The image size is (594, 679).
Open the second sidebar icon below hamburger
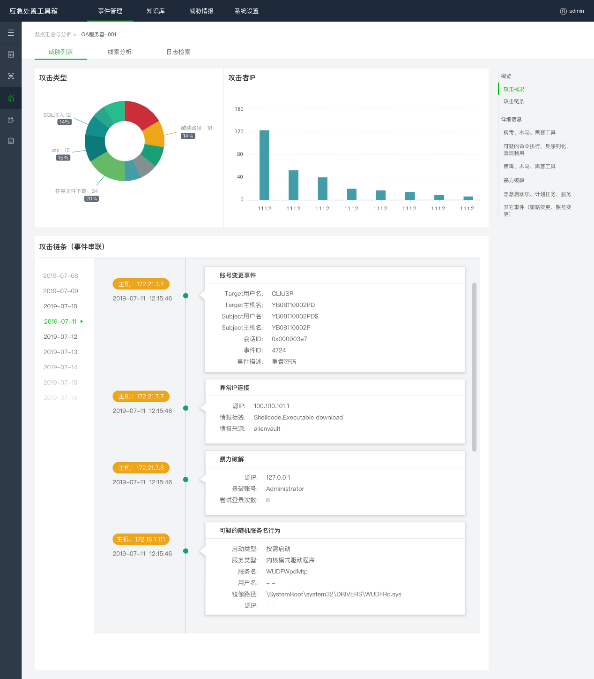pos(11,55)
